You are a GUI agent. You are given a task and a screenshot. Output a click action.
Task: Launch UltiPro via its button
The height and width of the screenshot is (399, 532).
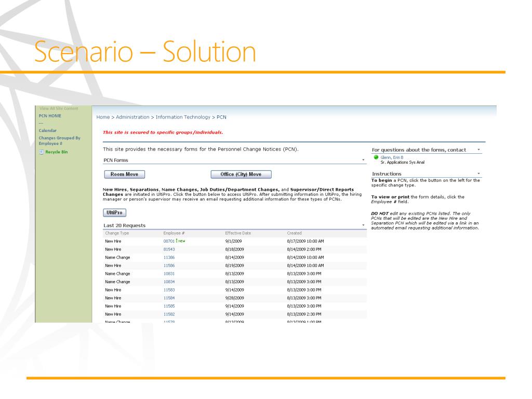click(114, 212)
